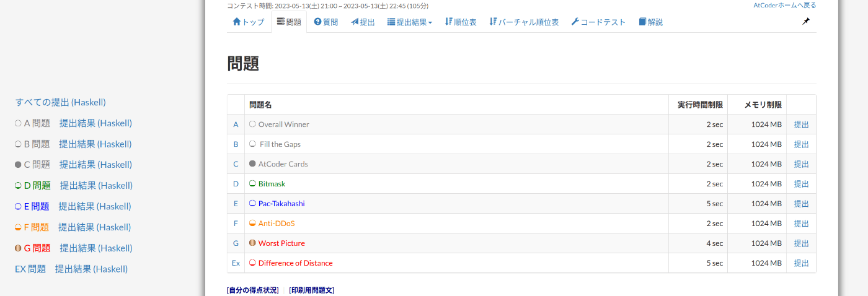
Task: Open 提出結果 (Haskell) next to C 問題
Action: [96, 165]
